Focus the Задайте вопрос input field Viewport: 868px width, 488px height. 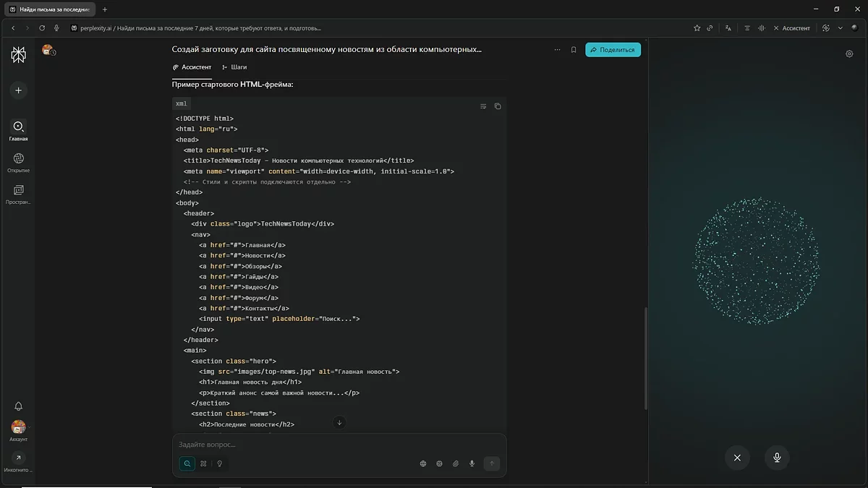pos(339,445)
